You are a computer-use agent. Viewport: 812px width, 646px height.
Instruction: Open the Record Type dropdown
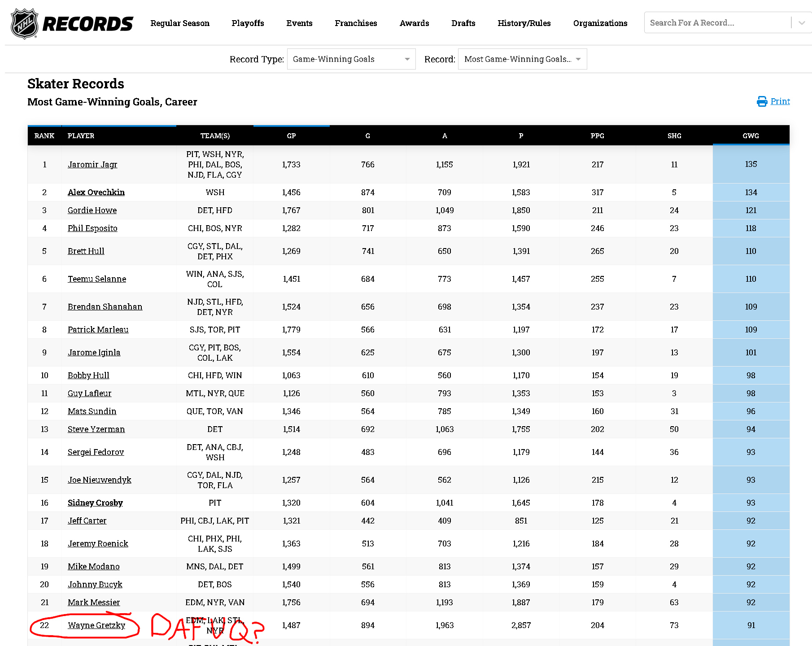point(351,59)
